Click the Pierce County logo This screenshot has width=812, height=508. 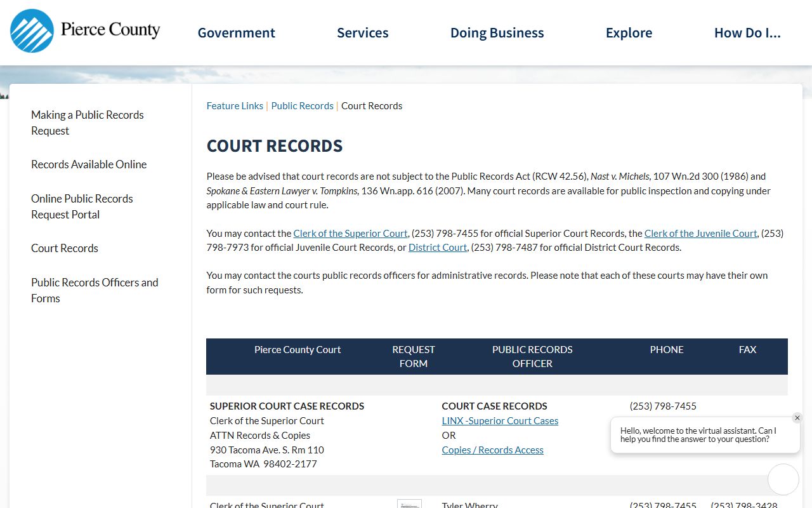(x=86, y=30)
